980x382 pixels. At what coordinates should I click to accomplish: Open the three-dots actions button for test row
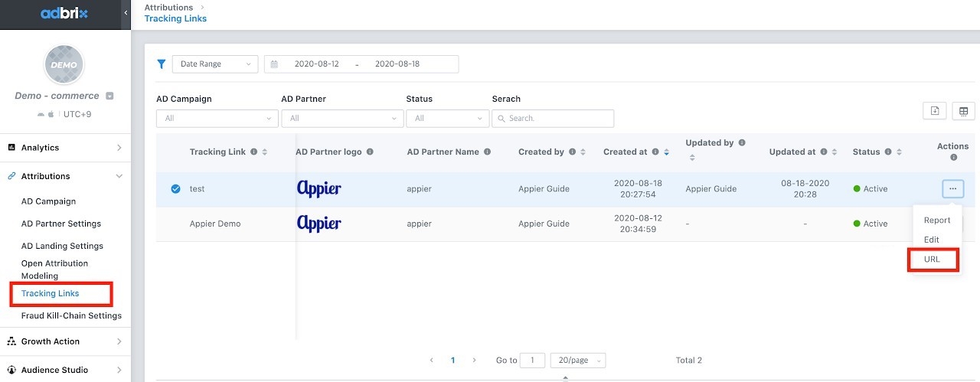point(952,189)
